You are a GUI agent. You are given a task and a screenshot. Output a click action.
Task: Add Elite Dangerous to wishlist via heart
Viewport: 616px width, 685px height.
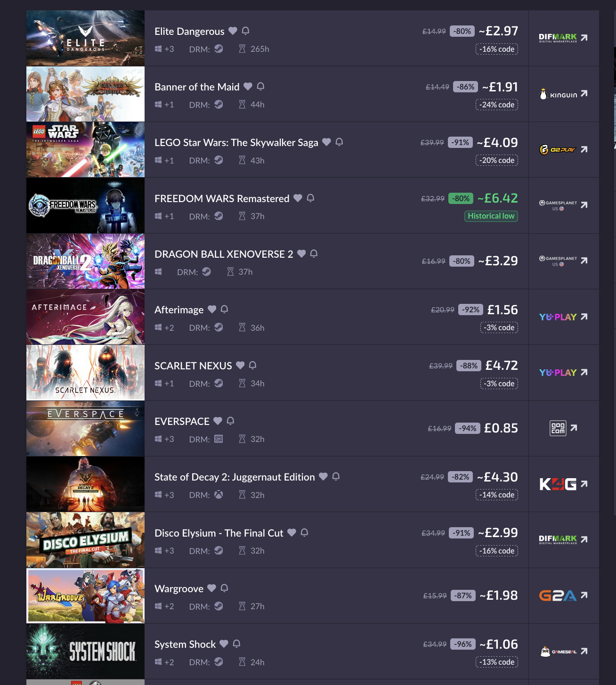click(233, 31)
